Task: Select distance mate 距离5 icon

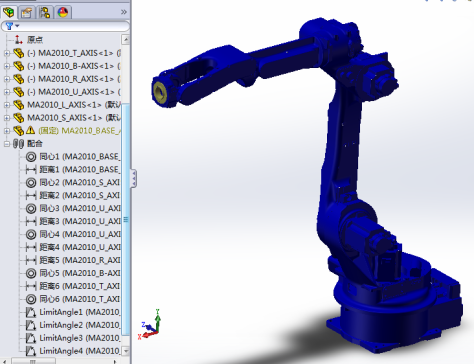Action: [31, 260]
